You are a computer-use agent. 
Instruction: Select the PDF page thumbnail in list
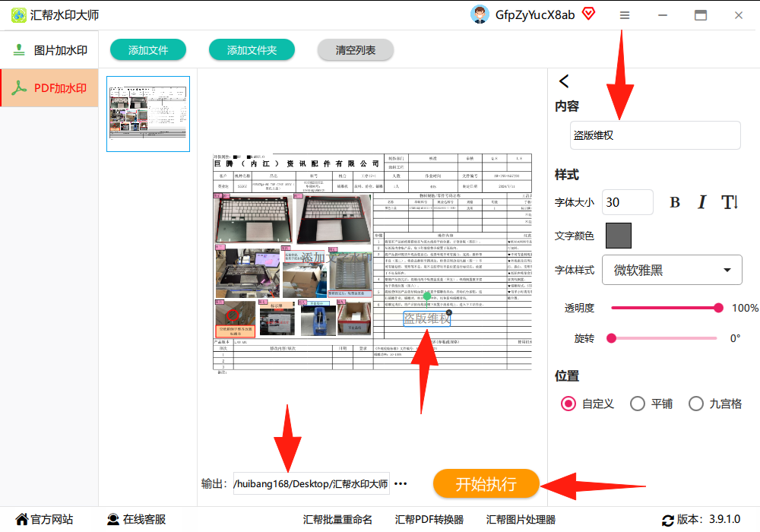148,114
